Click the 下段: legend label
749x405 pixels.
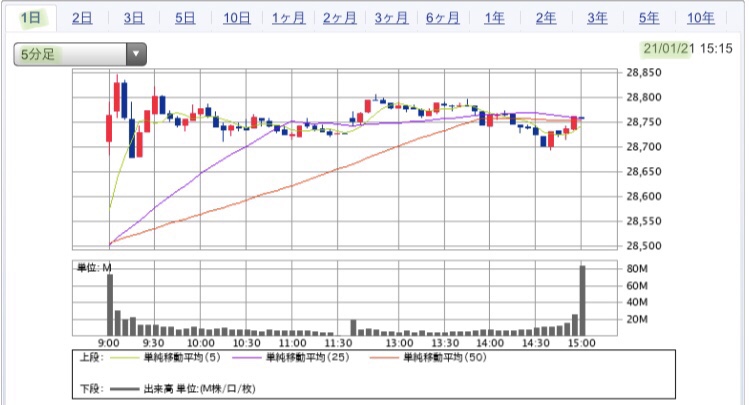(91, 389)
